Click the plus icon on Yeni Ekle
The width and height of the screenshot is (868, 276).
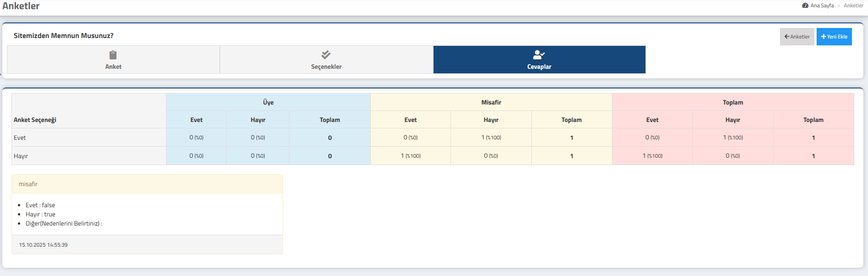coord(823,37)
